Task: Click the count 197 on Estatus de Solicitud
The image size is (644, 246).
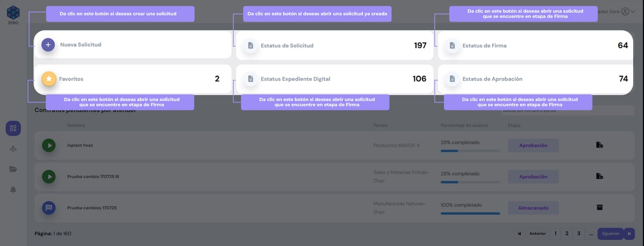Action: coord(420,46)
